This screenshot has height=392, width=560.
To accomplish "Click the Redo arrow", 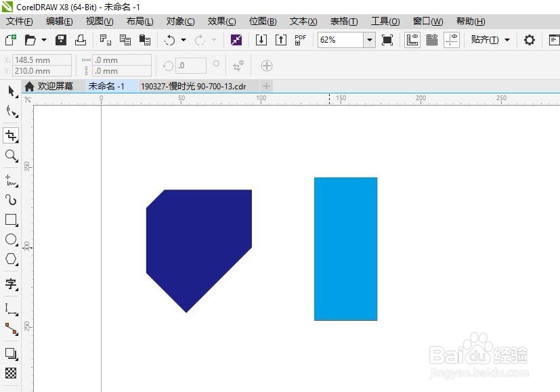I will (200, 40).
